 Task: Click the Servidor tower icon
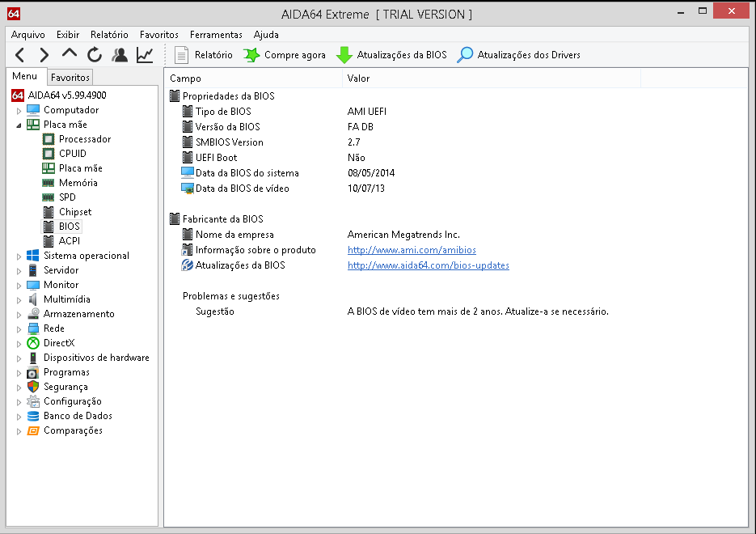tap(33, 270)
